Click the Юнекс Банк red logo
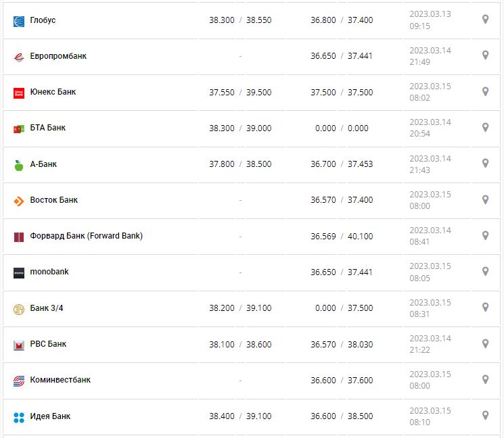Screen dimensions: 504x438 coord(19,93)
